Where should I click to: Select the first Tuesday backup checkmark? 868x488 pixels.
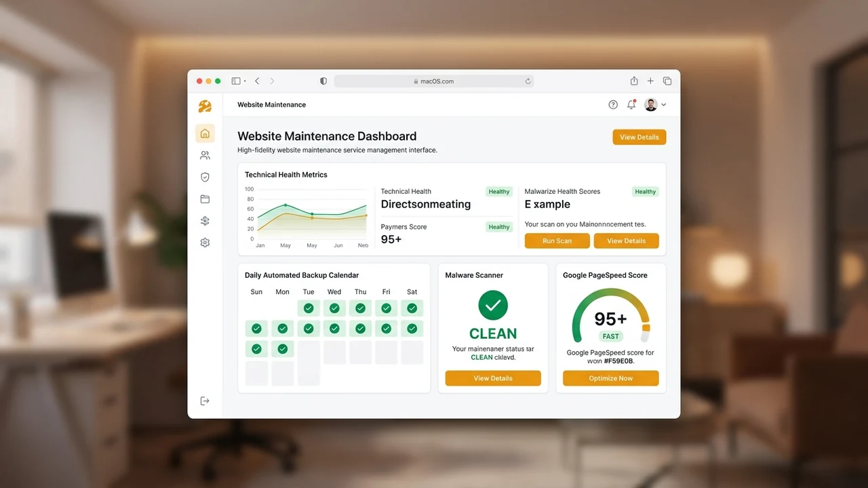309,308
